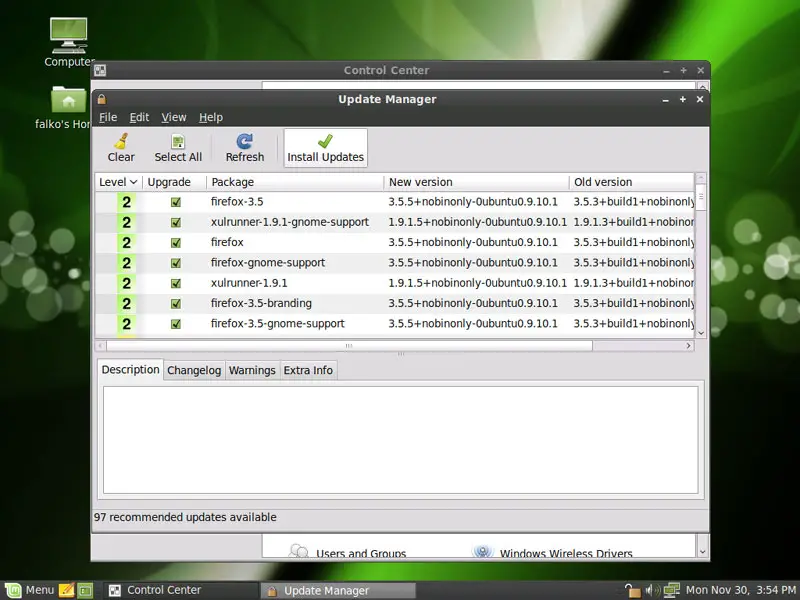This screenshot has width=800, height=600.
Task: Open the Edit menu
Action: coord(139,117)
